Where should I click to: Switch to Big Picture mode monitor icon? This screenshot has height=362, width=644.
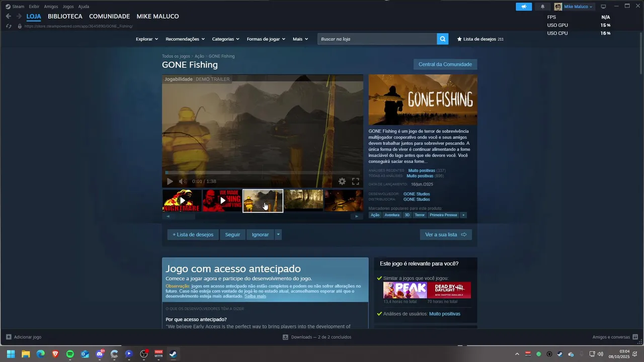pos(603,7)
